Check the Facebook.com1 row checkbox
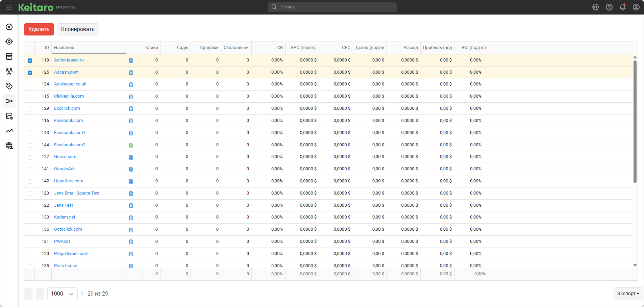This screenshot has height=307, width=644. click(x=30, y=133)
